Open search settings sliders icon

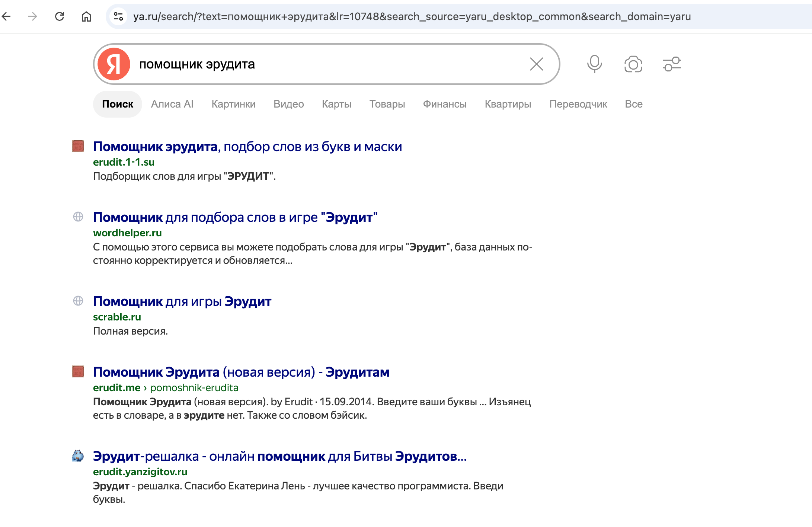point(672,64)
